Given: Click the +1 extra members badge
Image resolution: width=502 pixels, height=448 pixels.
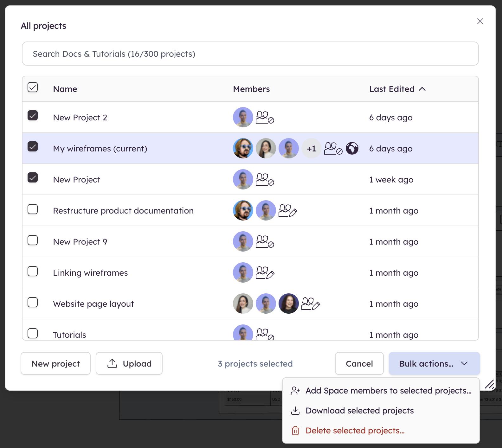Looking at the screenshot, I should (311, 149).
